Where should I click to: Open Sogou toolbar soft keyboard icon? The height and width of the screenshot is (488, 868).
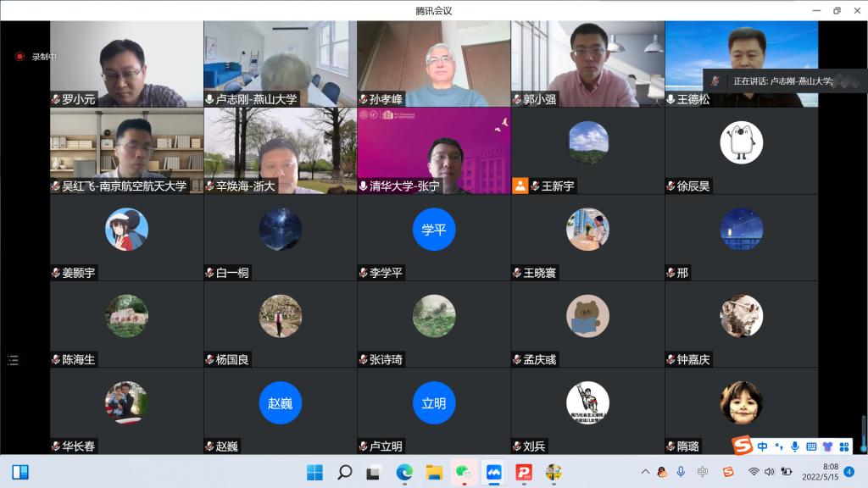[811, 446]
